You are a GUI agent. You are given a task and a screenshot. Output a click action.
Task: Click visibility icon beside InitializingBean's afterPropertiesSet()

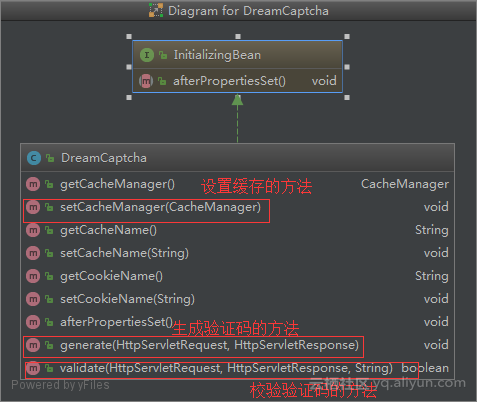click(x=162, y=81)
